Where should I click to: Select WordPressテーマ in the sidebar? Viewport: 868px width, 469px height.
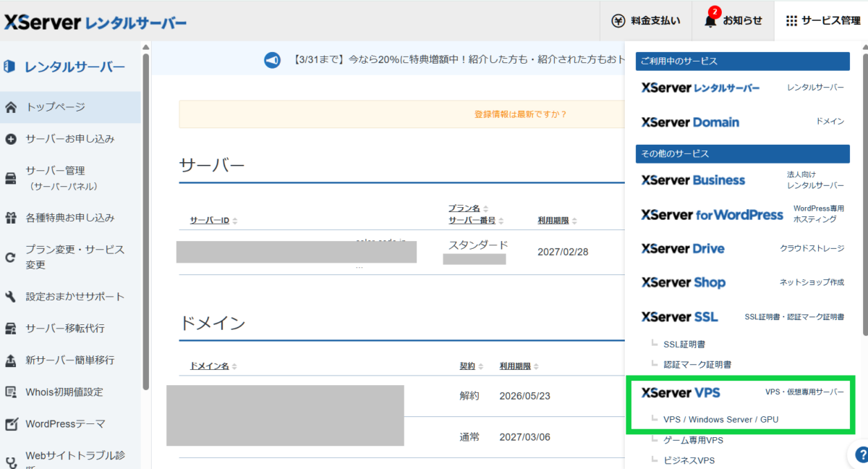click(x=65, y=423)
